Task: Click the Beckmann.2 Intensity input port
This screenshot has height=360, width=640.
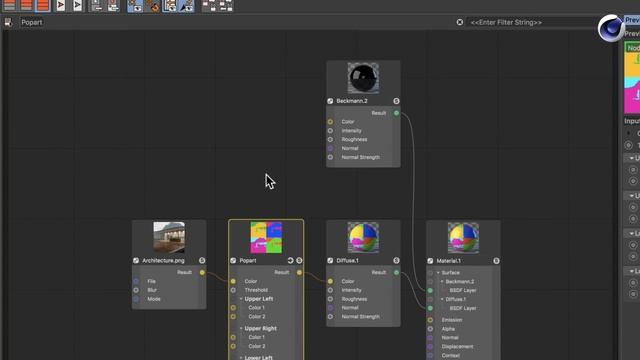Action: (330, 131)
